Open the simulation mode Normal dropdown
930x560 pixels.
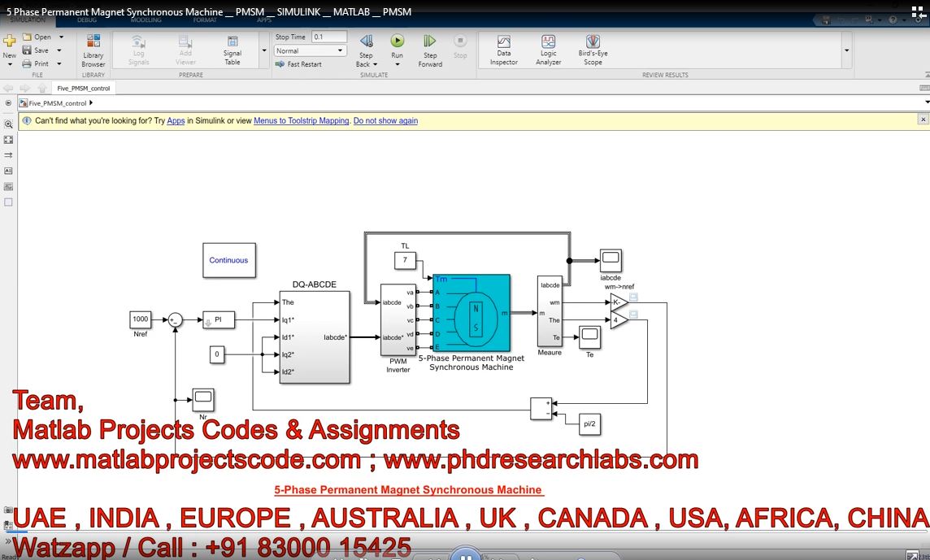coord(311,50)
